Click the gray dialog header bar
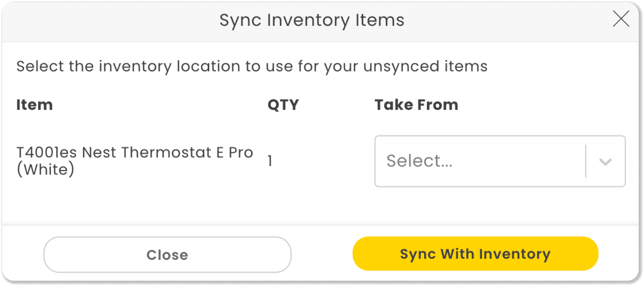The image size is (644, 286). pyautogui.click(x=320, y=22)
